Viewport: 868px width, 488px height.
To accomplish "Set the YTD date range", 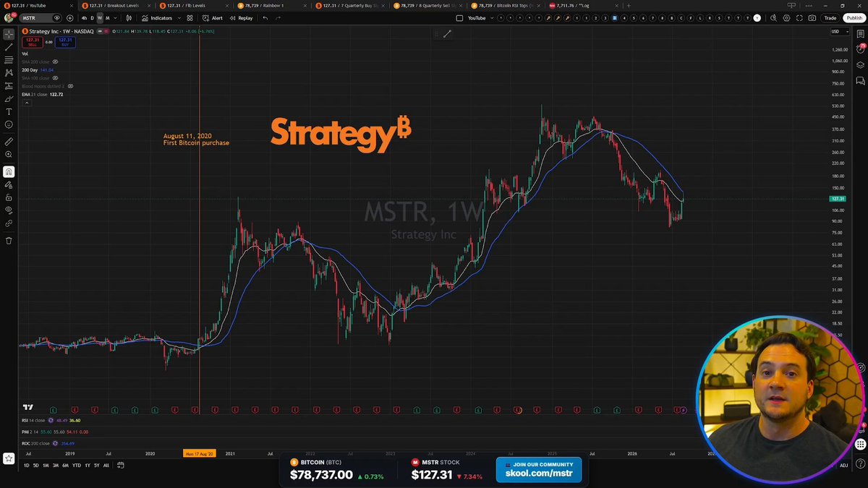I will pyautogui.click(x=76, y=465).
